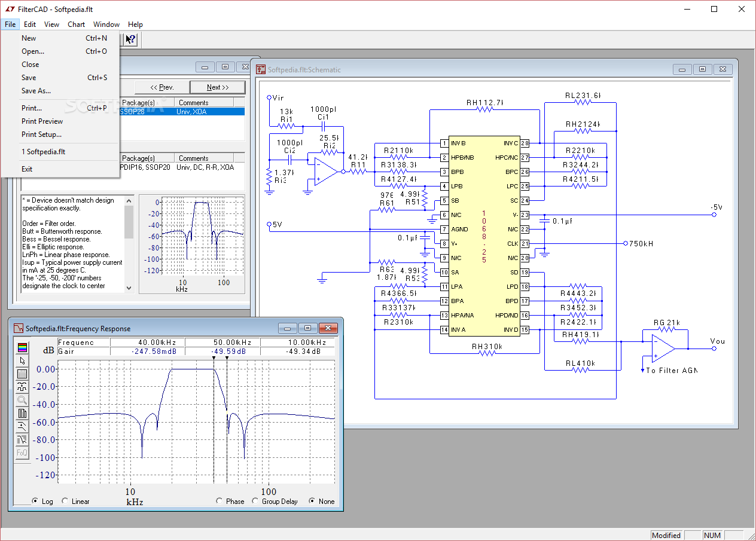Select the Linear frequency axis radio button
This screenshot has width=756, height=541.
tap(65, 501)
